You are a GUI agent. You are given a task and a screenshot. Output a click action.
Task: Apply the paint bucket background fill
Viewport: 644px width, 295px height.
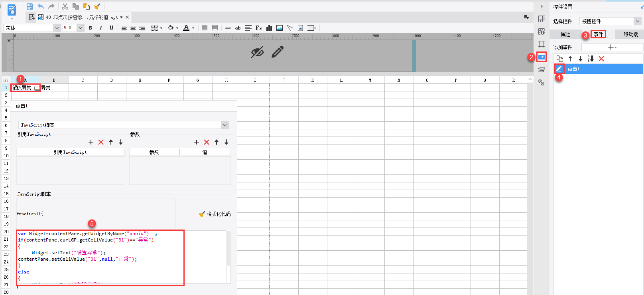(171, 28)
